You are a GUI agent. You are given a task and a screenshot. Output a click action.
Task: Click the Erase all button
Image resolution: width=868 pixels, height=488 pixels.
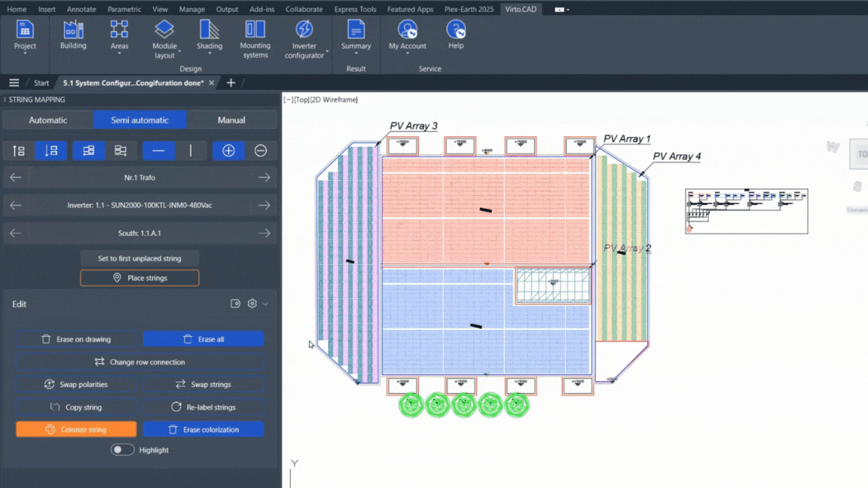(203, 339)
